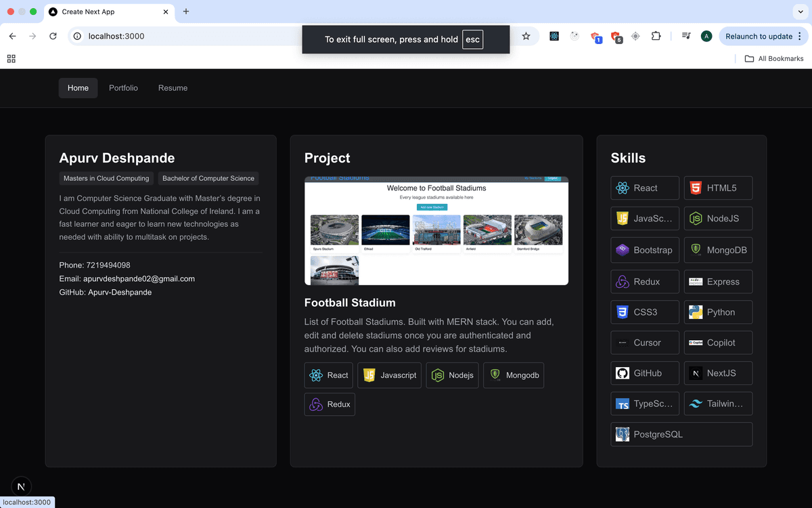Reload the current page
The width and height of the screenshot is (812, 508).
(x=53, y=36)
